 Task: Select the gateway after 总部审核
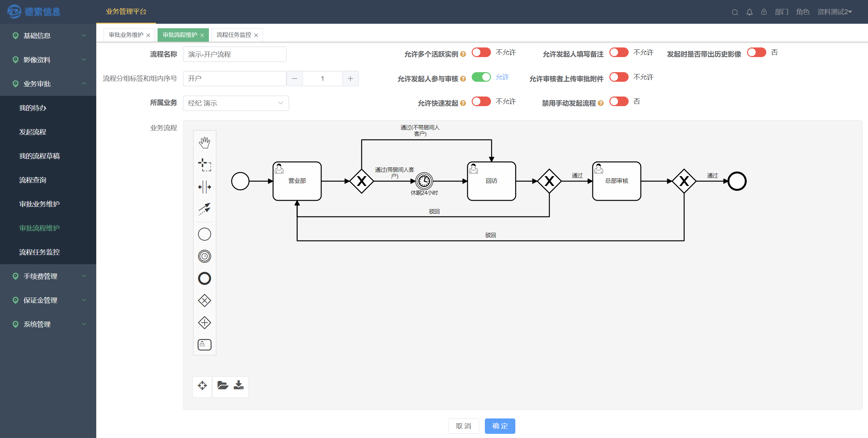pyautogui.click(x=684, y=181)
